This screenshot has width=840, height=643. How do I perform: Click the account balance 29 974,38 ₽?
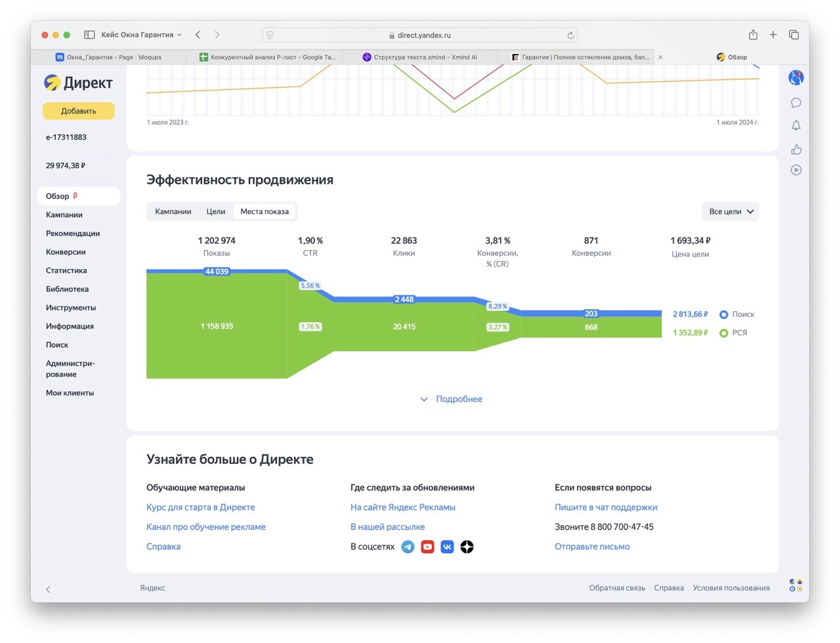point(66,165)
